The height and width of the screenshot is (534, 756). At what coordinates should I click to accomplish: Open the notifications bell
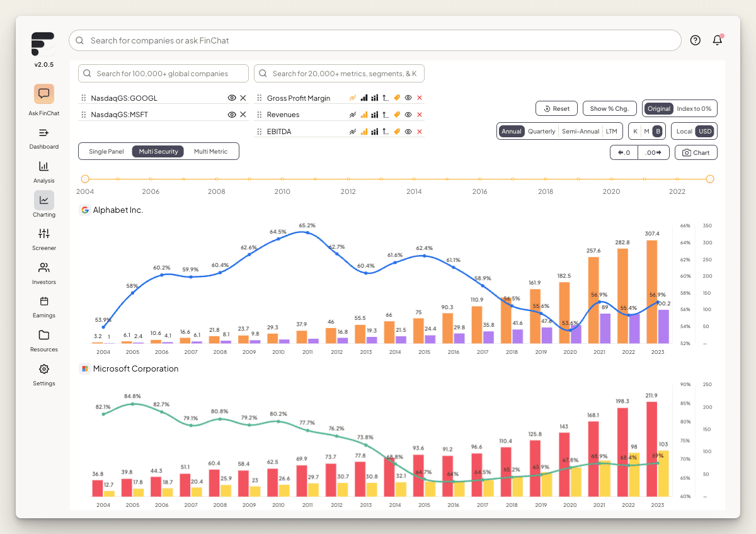(718, 40)
